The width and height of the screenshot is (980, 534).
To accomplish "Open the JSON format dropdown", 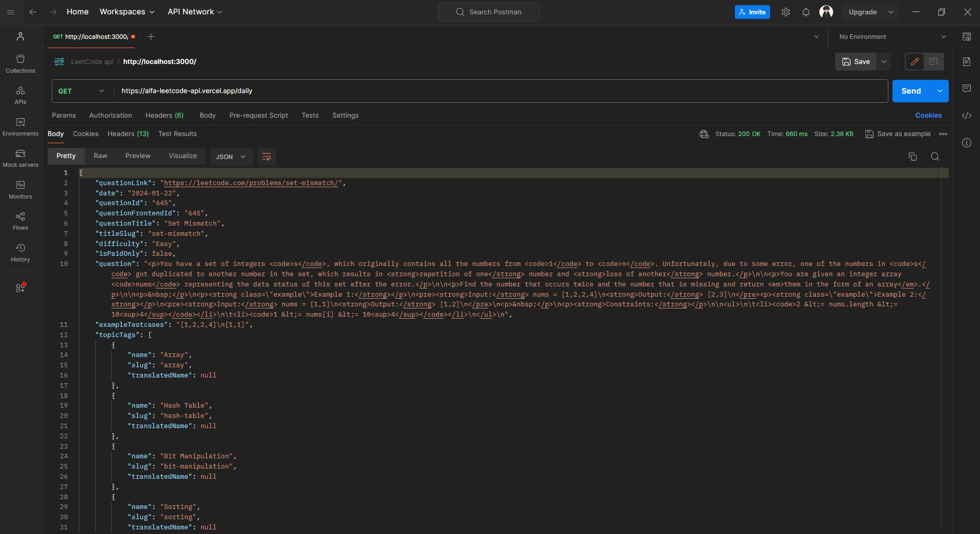I will 231,157.
